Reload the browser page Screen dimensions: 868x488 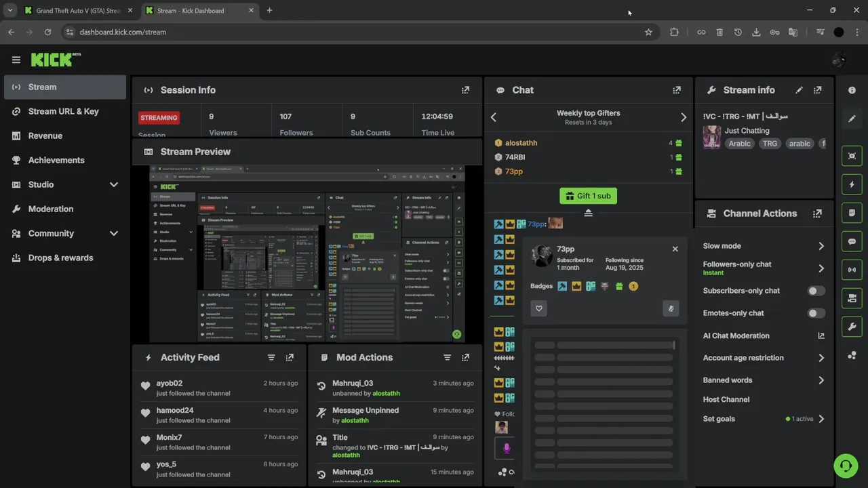click(x=47, y=32)
